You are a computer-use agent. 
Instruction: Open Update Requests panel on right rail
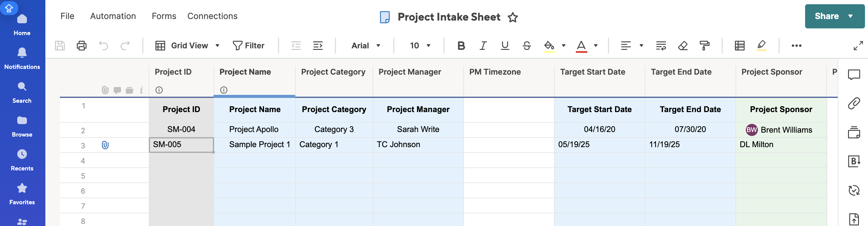(854, 190)
